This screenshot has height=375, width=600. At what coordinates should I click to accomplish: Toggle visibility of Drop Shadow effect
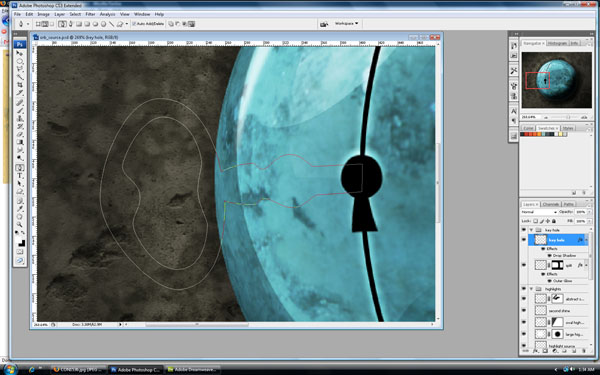click(x=550, y=256)
